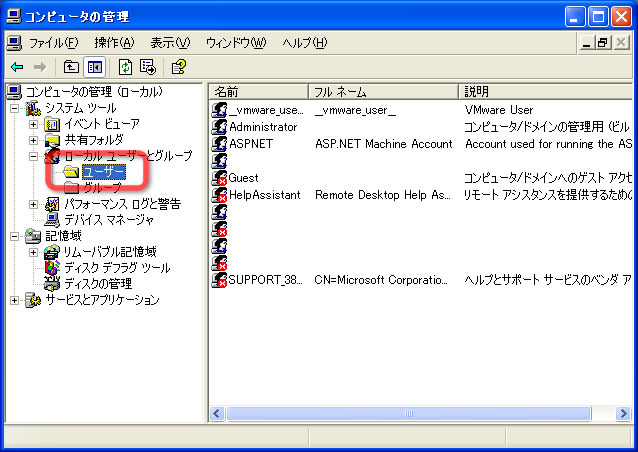Click the Removable Storage icon
The height and width of the screenshot is (452, 638).
52,252
